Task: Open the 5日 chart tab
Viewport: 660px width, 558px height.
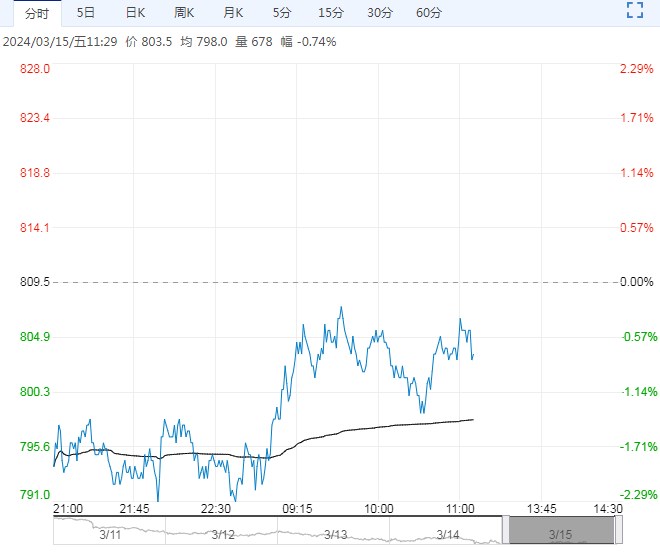Action: click(86, 13)
